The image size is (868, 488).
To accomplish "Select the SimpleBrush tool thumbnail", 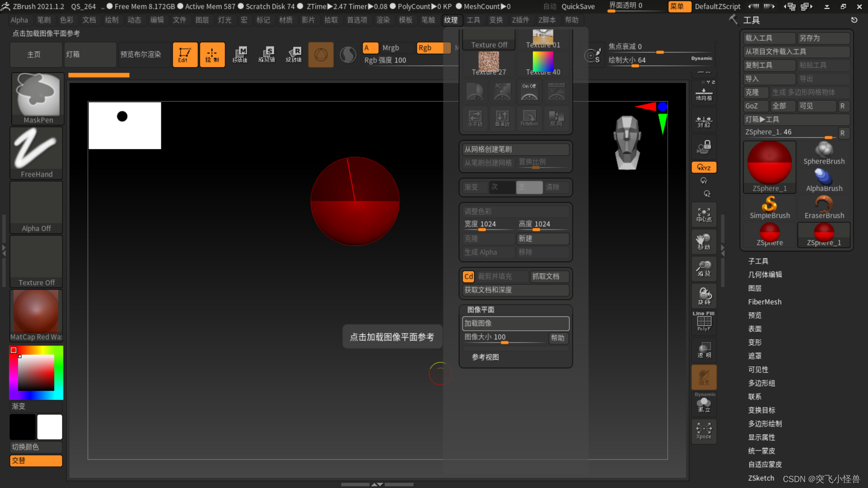I will click(769, 207).
